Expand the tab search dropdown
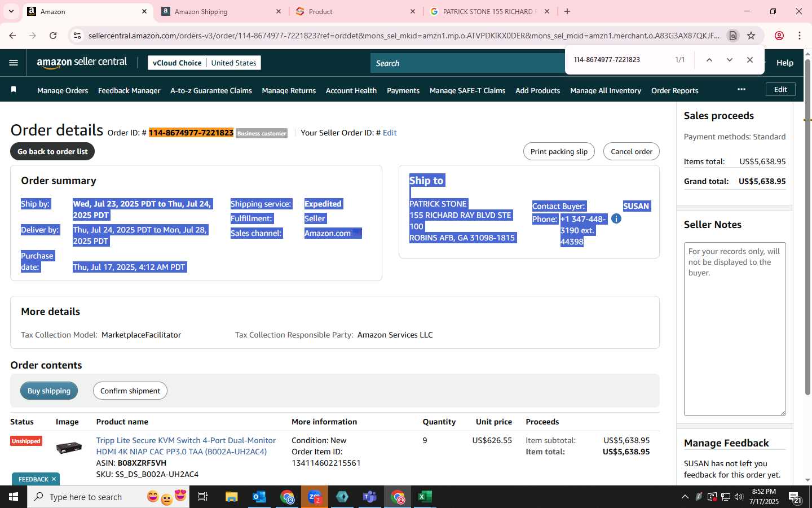812x508 pixels. tap(11, 11)
